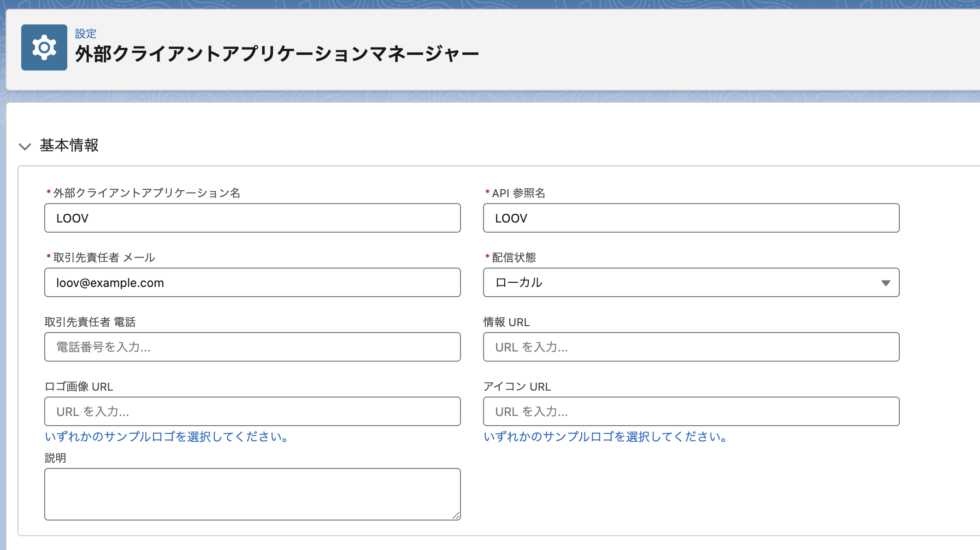Click the 配信状態 field label
The width and height of the screenshot is (980, 550).
[x=514, y=257]
